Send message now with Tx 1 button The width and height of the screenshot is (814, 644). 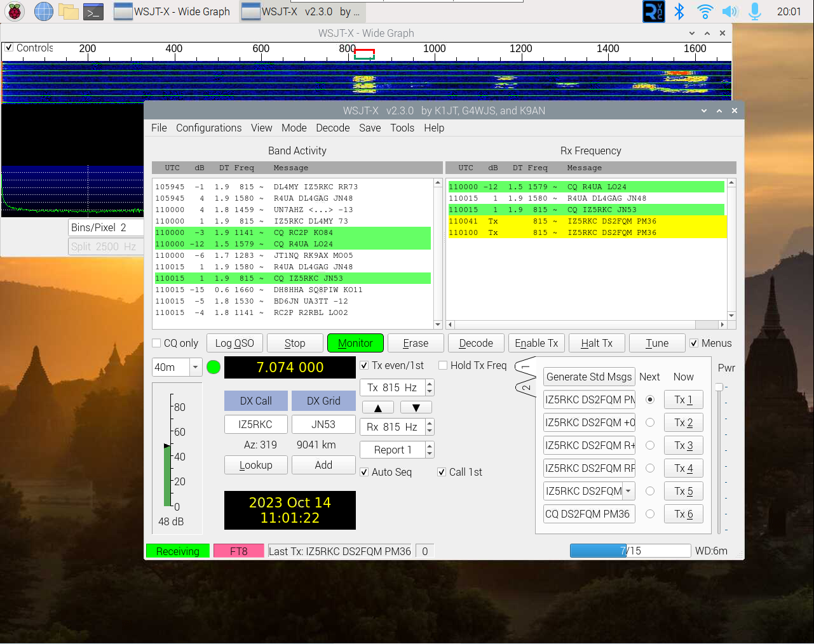[684, 399]
